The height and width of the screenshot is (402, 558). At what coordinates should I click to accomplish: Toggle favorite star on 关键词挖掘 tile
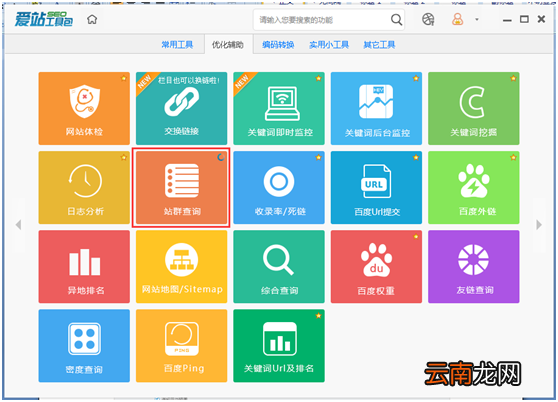point(513,78)
